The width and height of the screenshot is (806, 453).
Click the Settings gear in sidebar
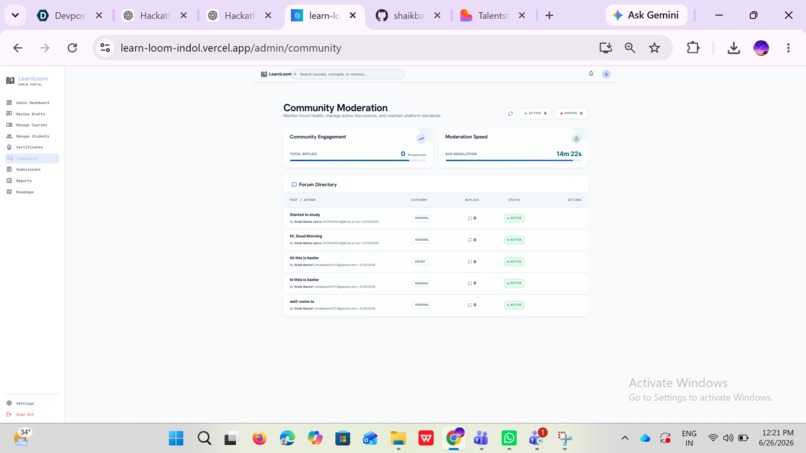(x=9, y=403)
